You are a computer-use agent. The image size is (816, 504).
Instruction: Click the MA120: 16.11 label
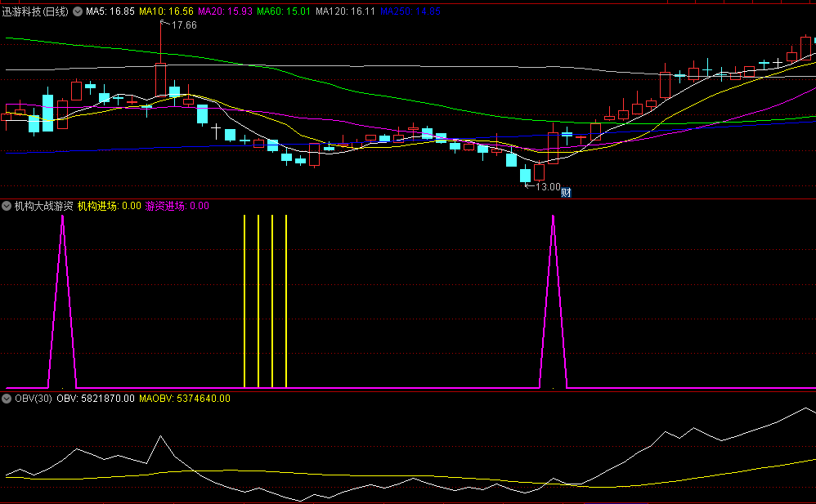pyautogui.click(x=345, y=11)
